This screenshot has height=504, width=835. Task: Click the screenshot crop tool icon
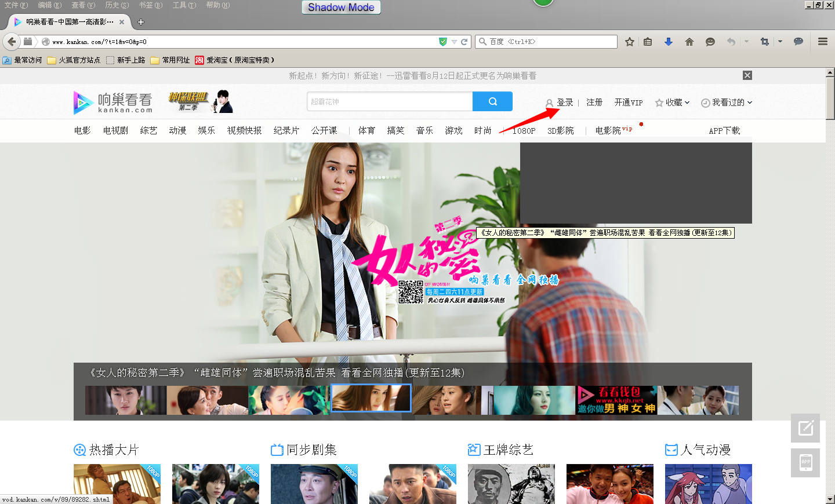point(764,42)
